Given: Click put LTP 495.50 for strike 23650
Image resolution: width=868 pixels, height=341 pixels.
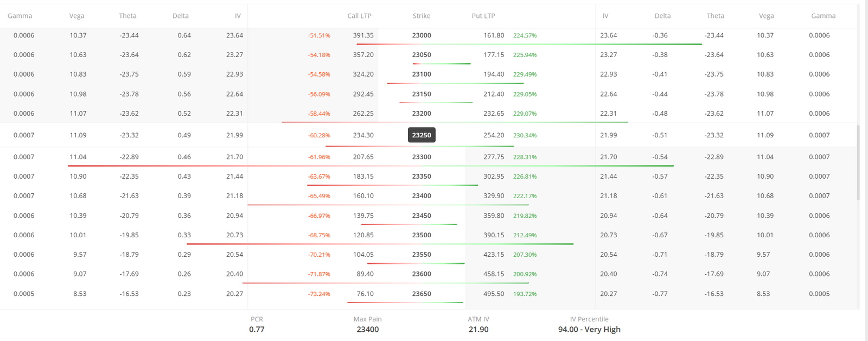Looking at the screenshot, I should [x=495, y=293].
